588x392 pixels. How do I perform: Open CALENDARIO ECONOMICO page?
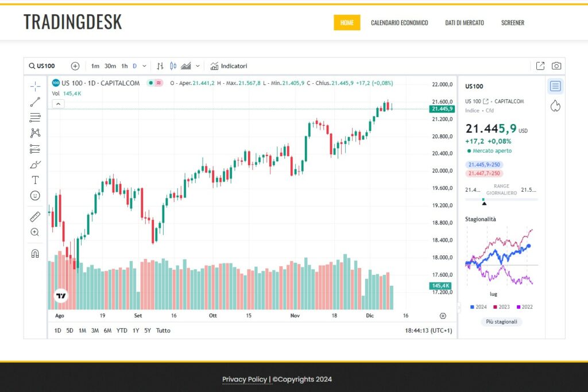(400, 22)
